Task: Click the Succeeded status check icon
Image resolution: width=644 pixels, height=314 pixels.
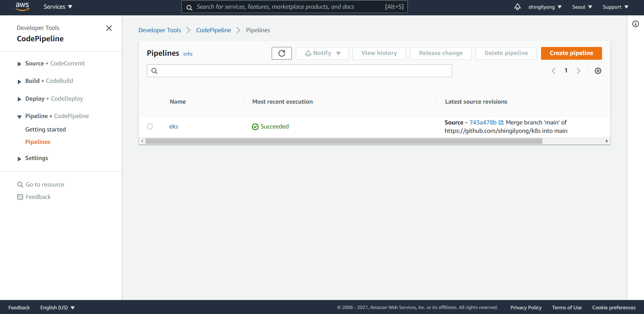Action: coord(255,127)
